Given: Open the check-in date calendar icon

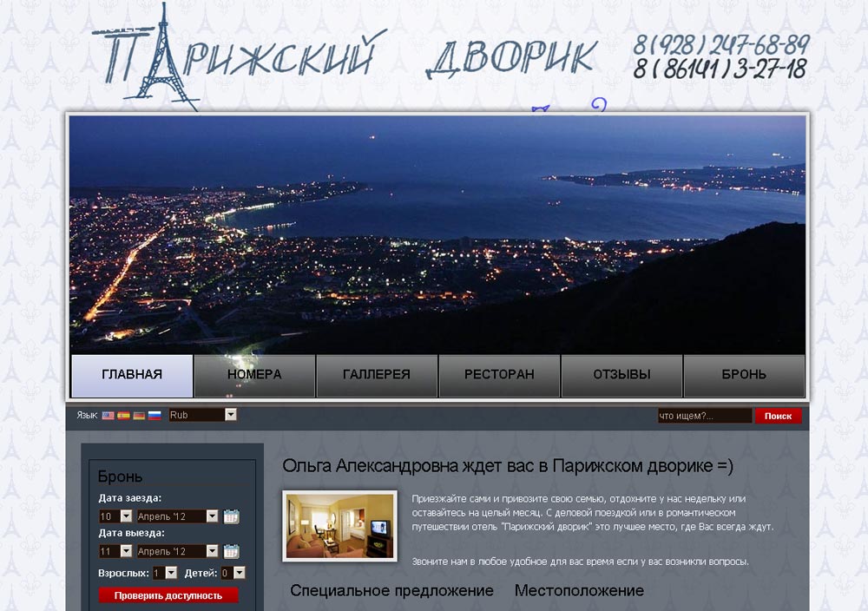Looking at the screenshot, I should point(231,516).
